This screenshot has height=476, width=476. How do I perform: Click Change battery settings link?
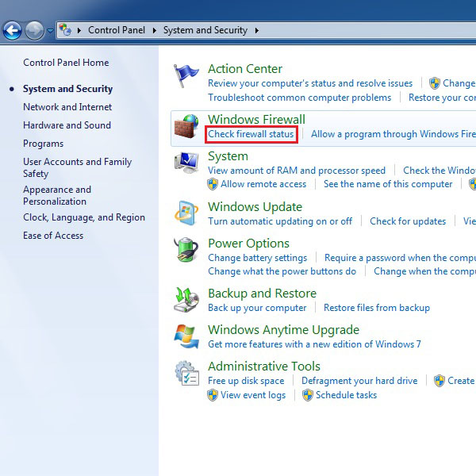tap(257, 258)
